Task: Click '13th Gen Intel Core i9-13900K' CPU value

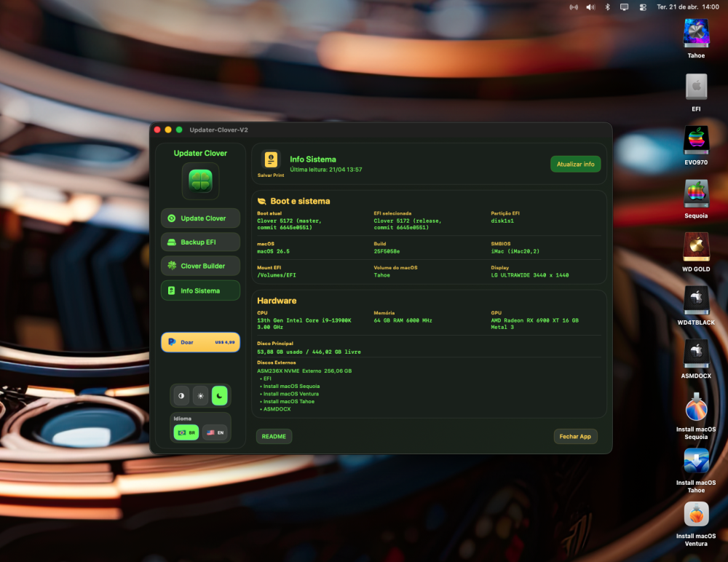Action: click(304, 320)
